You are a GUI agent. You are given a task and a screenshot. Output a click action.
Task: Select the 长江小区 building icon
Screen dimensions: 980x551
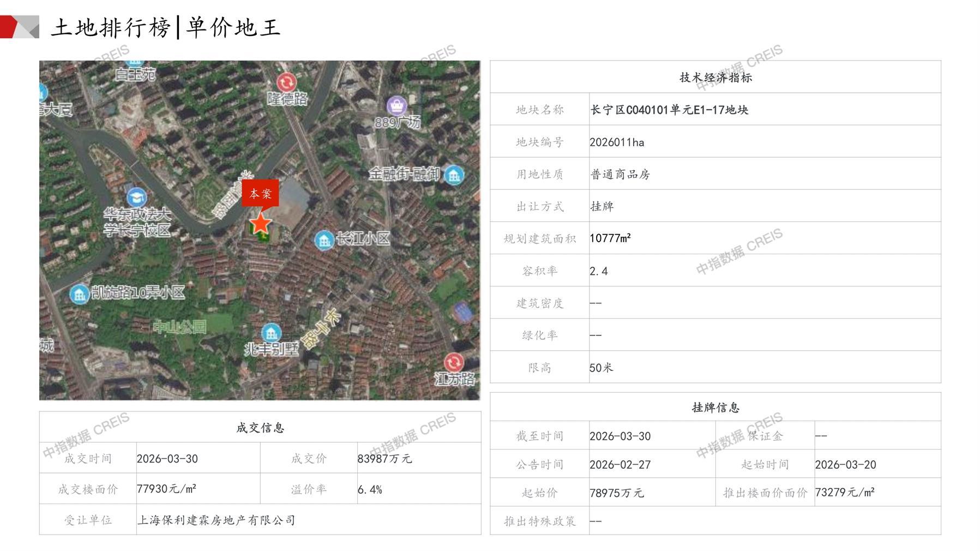coord(324,239)
